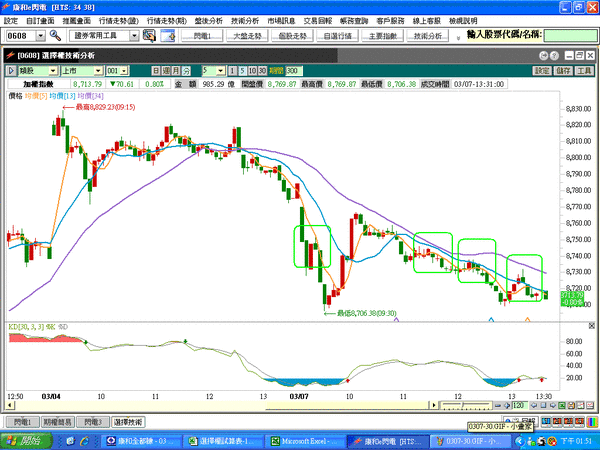Image resolution: width=600 pixels, height=450 pixels.
Task: Click the 個股走勢 toolbar button
Action: (x=293, y=36)
